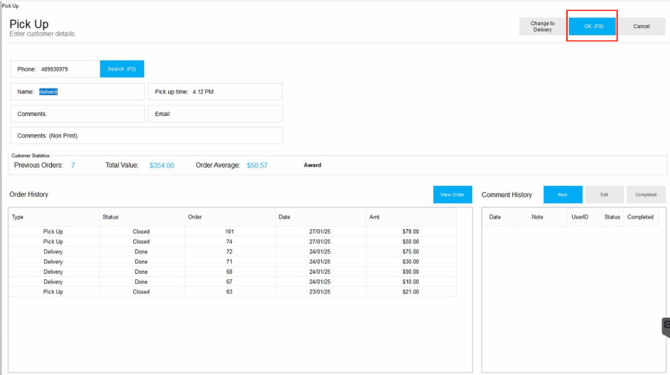This screenshot has width=670, height=375.
Task: Focus the Phone number field
Action: click(55, 69)
